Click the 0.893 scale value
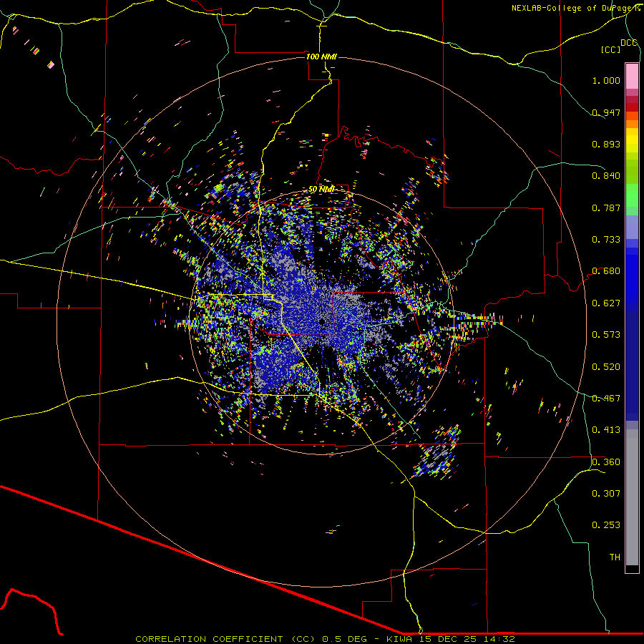This screenshot has height=644, width=644. [x=606, y=144]
